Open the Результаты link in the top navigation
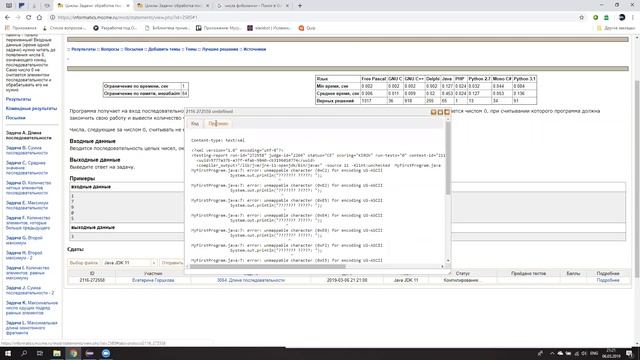 point(83,49)
